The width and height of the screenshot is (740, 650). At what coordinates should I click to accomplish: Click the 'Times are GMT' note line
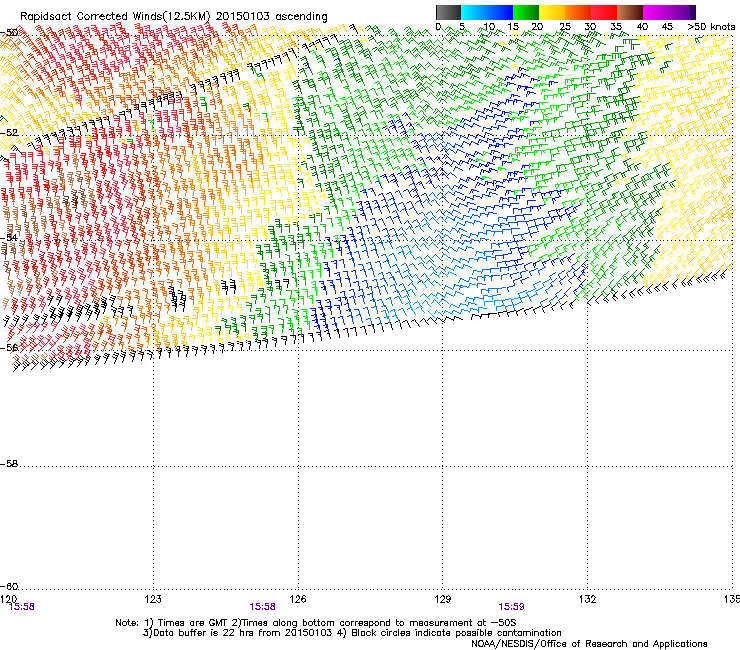click(316, 623)
